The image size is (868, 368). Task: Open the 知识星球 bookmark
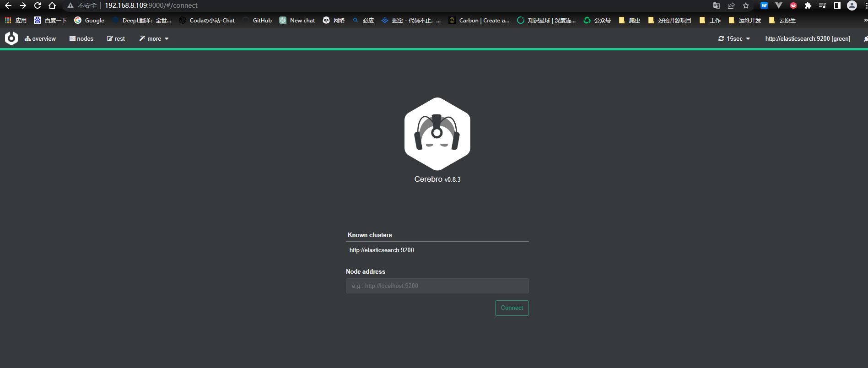546,20
